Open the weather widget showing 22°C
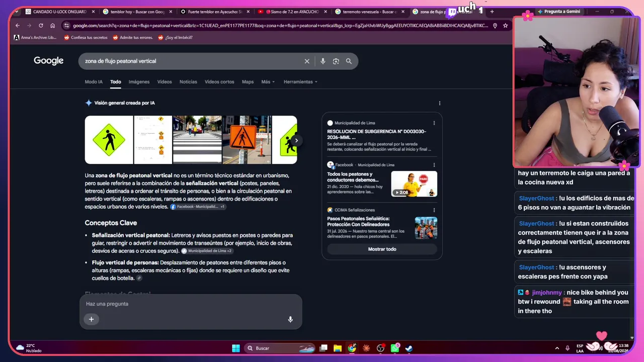Image resolution: width=644 pixels, height=362 pixels. 29,348
